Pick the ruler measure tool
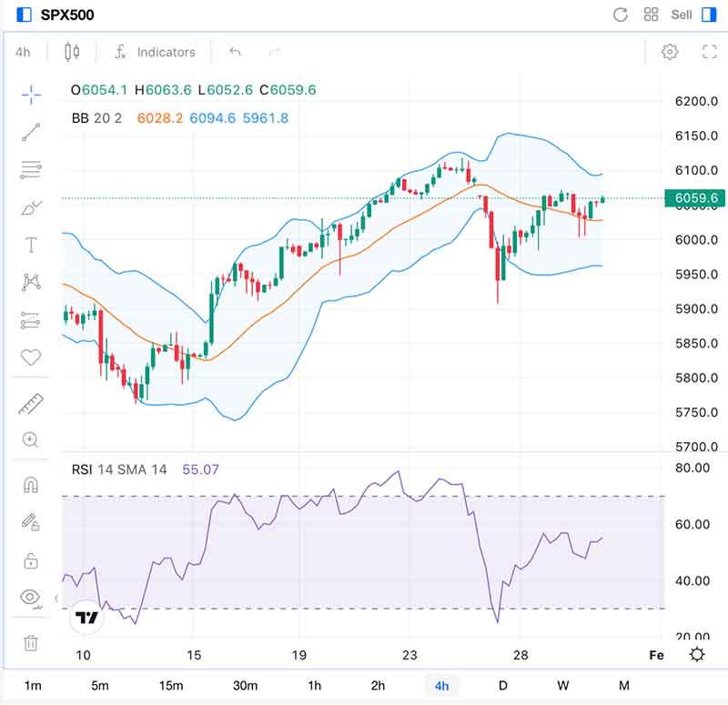Viewport: 728px width, 705px height. pos(31,403)
